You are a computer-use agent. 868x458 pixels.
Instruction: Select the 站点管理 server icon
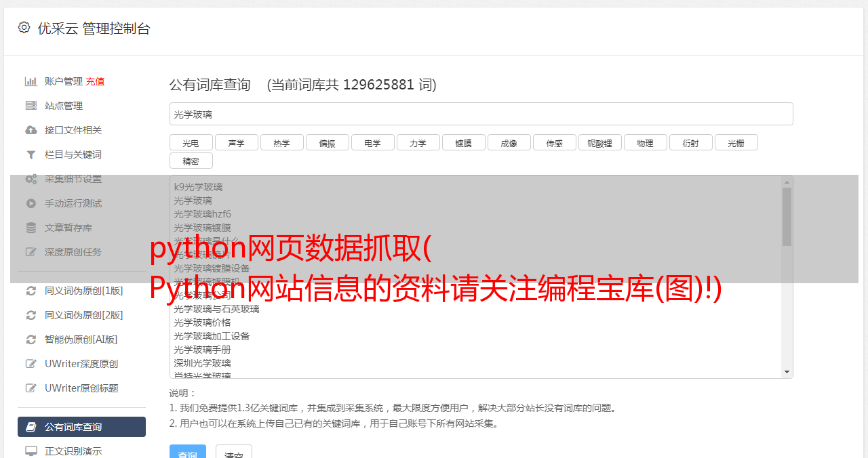[x=31, y=106]
